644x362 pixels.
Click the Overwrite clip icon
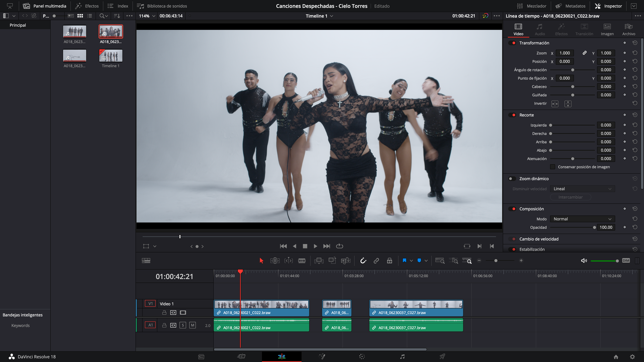tap(332, 261)
